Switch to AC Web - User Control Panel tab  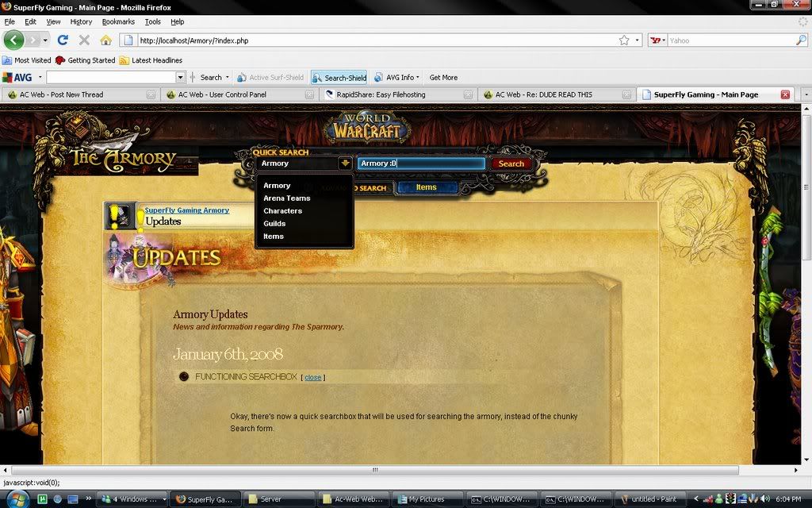pos(238,94)
